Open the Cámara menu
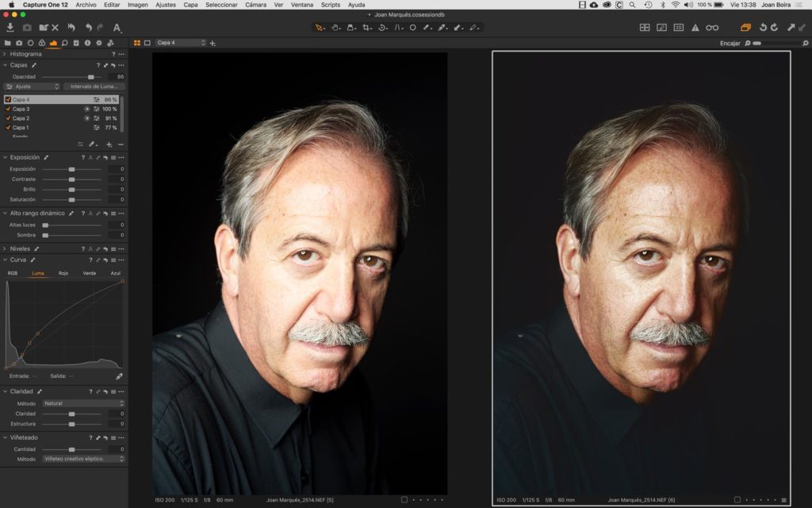The image size is (812, 508). (255, 5)
